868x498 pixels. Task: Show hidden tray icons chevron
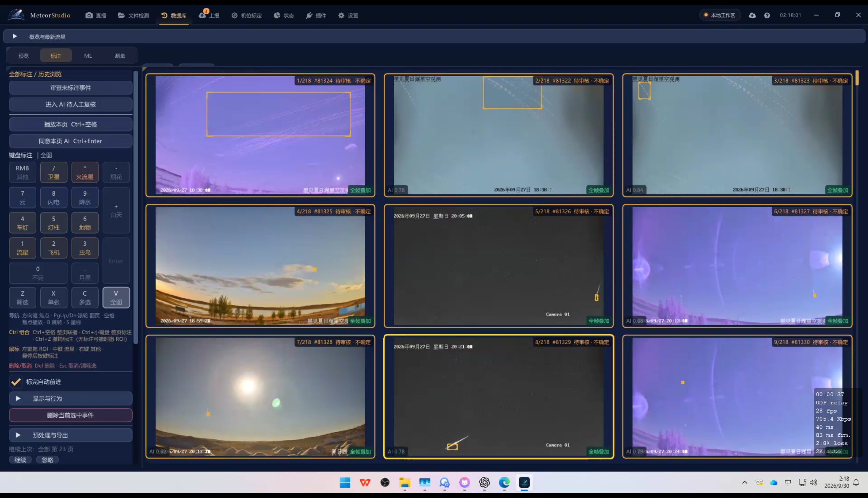[745, 482]
